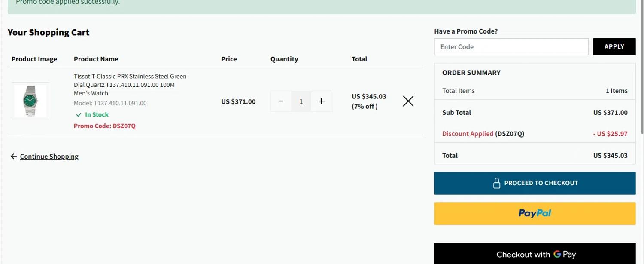The width and height of the screenshot is (644, 264).
Task: Click the Google G logo icon
Action: [x=557, y=254]
